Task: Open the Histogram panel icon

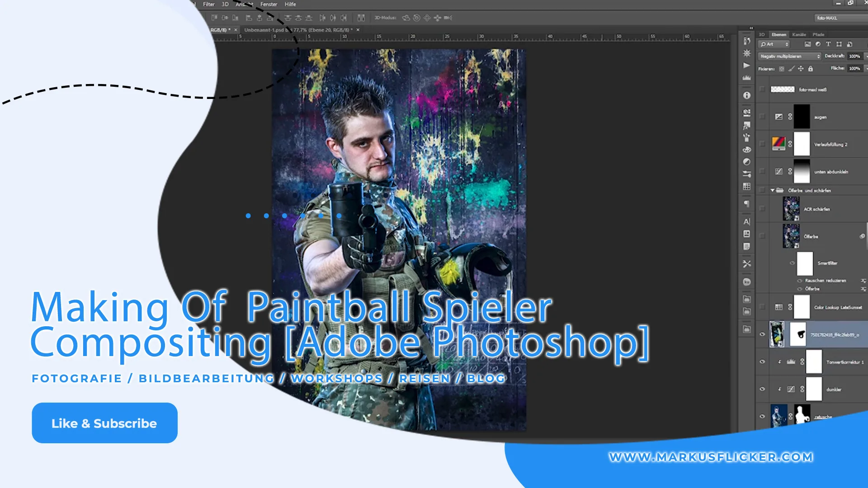Action: 747,78
